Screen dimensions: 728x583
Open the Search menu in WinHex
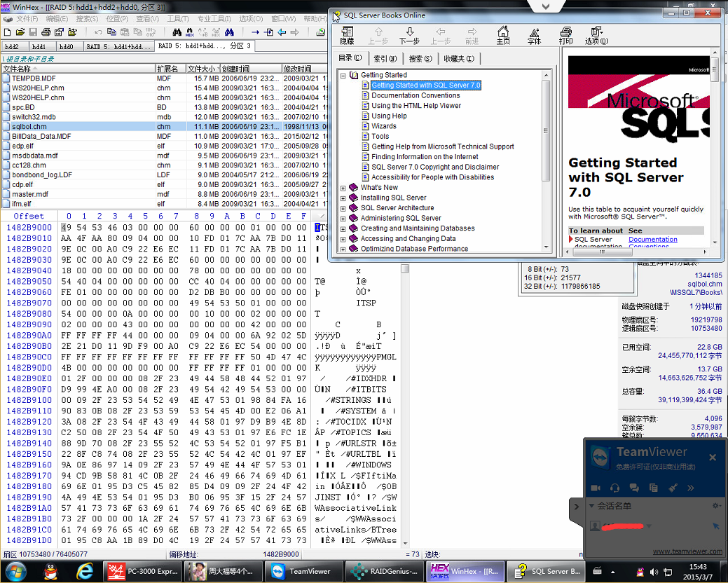88,18
